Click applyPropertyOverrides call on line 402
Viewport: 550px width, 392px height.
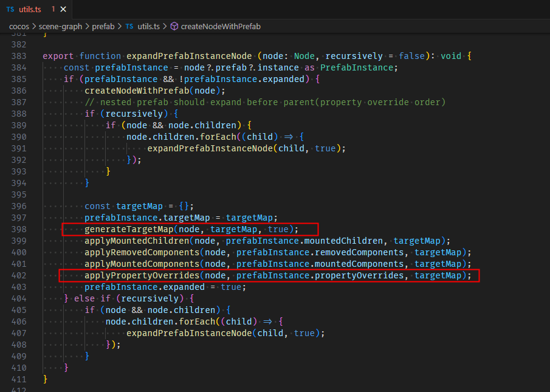point(142,275)
